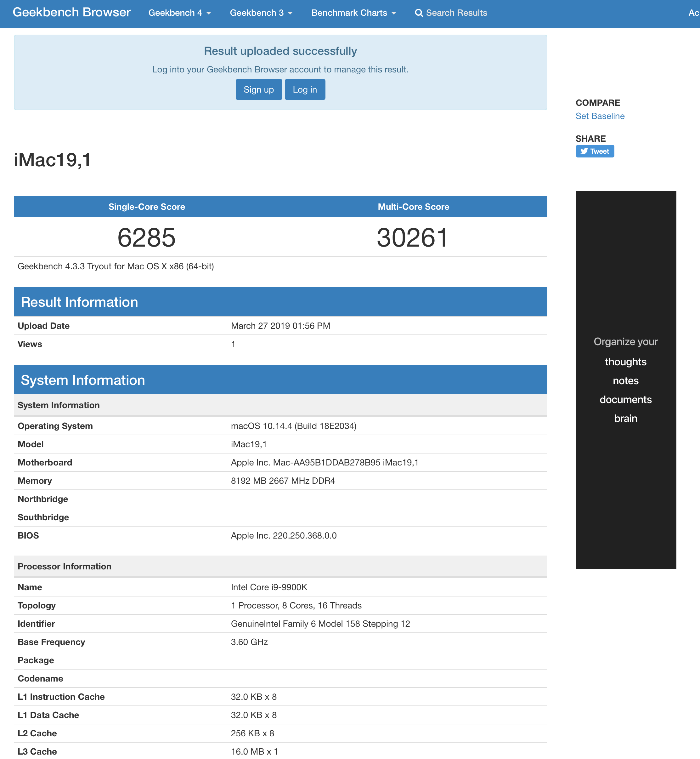Click the Package row label
This screenshot has height=759, width=700.
[x=36, y=660]
